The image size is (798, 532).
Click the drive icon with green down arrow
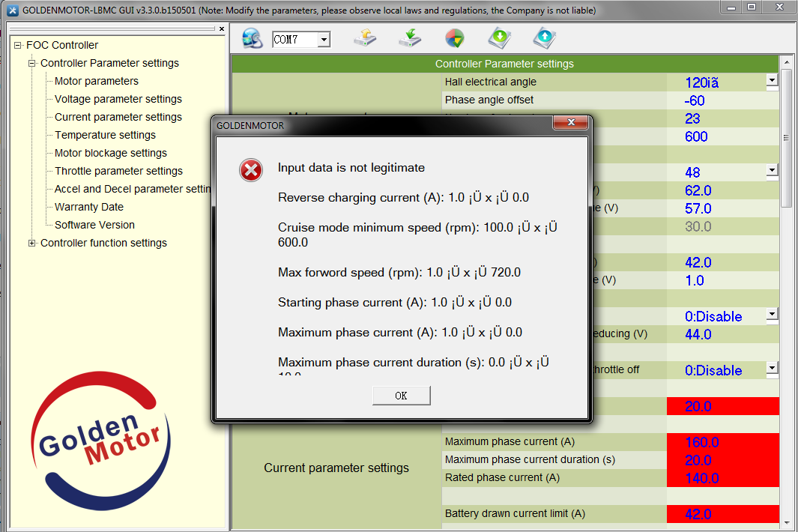click(x=409, y=37)
